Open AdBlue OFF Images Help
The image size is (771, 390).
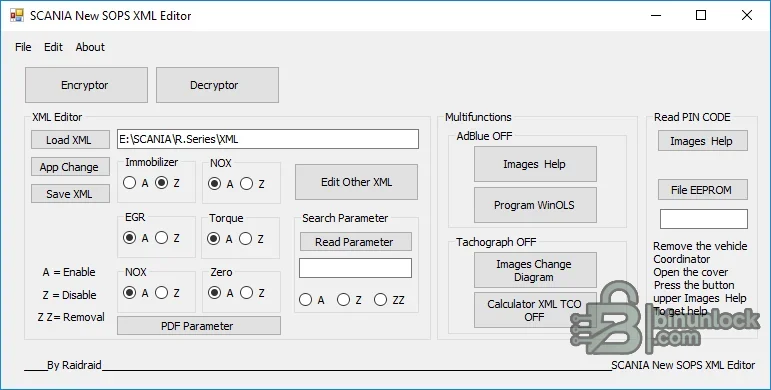click(535, 164)
